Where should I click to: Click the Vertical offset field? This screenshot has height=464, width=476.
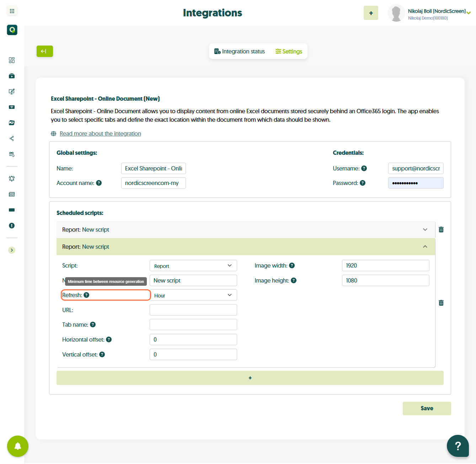click(x=193, y=354)
